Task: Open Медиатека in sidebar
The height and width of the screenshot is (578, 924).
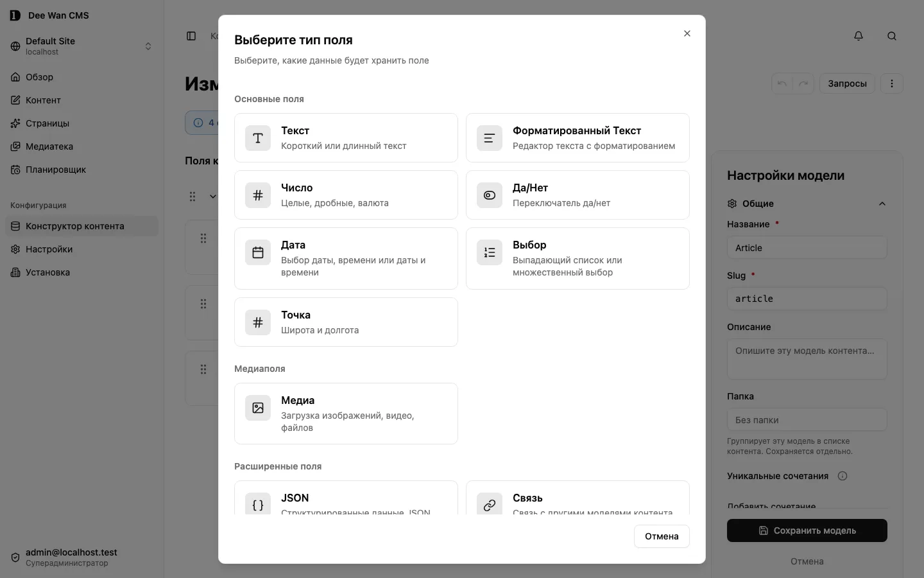Action: point(82,146)
